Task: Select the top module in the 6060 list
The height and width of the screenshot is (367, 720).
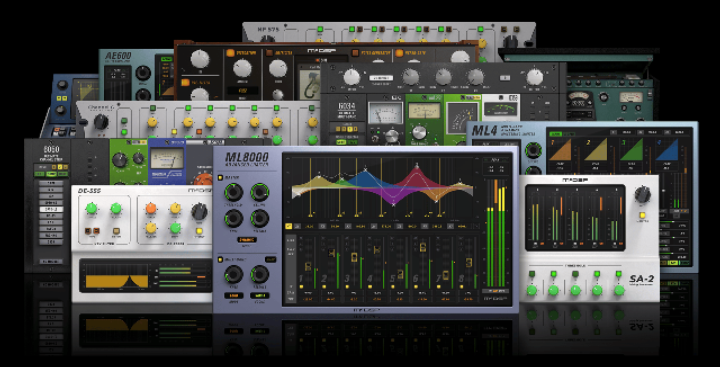Action: 51,183
